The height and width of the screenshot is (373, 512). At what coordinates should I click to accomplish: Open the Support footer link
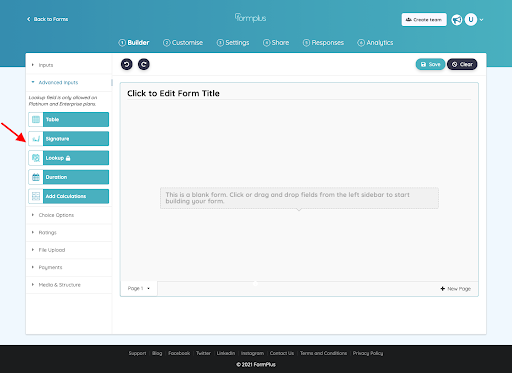137,353
